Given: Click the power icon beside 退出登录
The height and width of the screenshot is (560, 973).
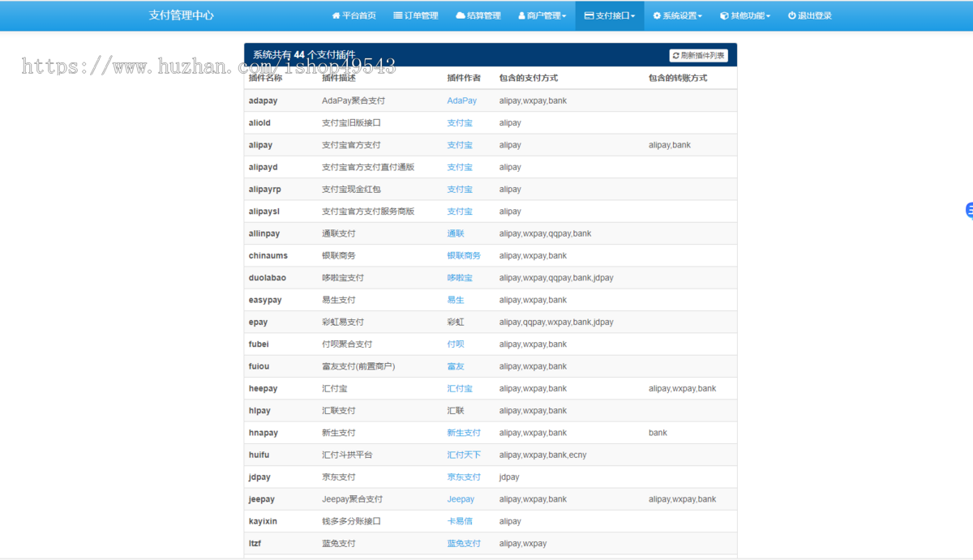Looking at the screenshot, I should [792, 15].
